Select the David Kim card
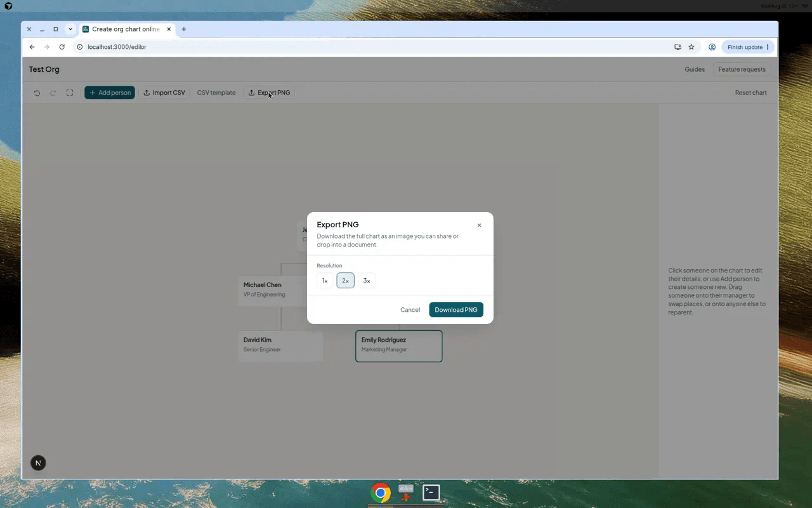812x508 pixels. [281, 346]
